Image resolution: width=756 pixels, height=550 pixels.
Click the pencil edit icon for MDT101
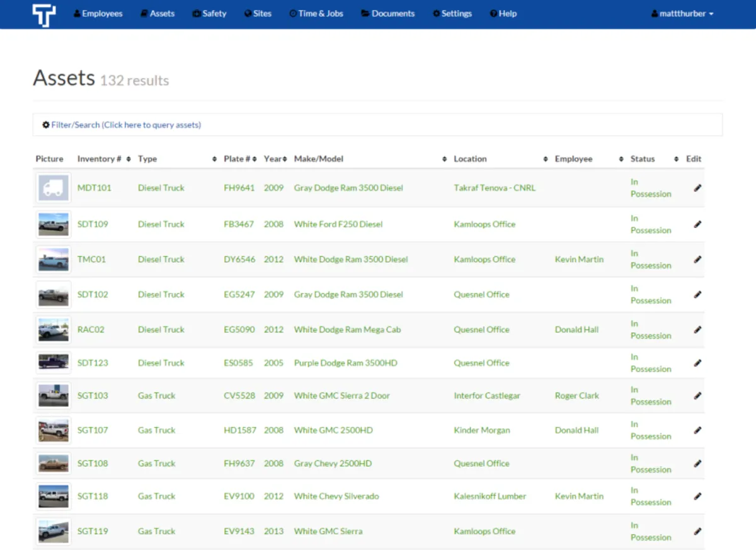[697, 188]
